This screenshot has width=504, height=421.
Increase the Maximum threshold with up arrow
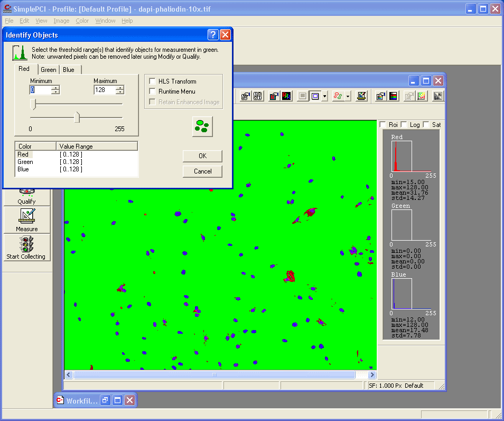pyautogui.click(x=119, y=87)
